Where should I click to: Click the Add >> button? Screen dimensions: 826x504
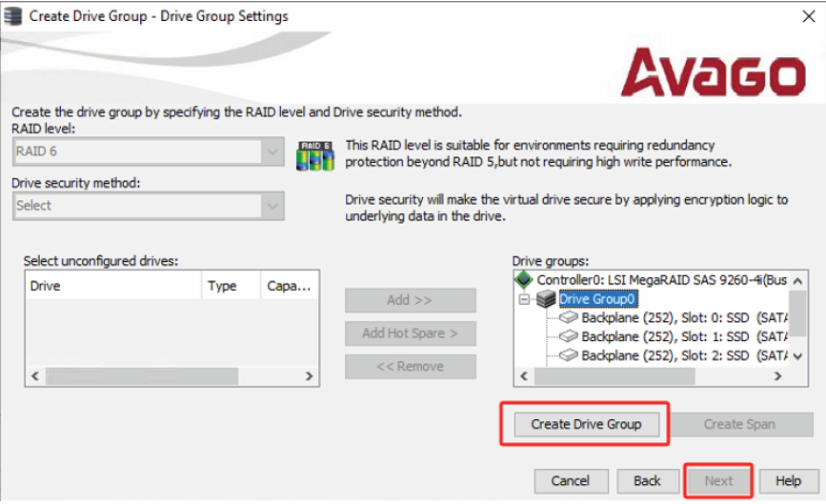tap(411, 300)
